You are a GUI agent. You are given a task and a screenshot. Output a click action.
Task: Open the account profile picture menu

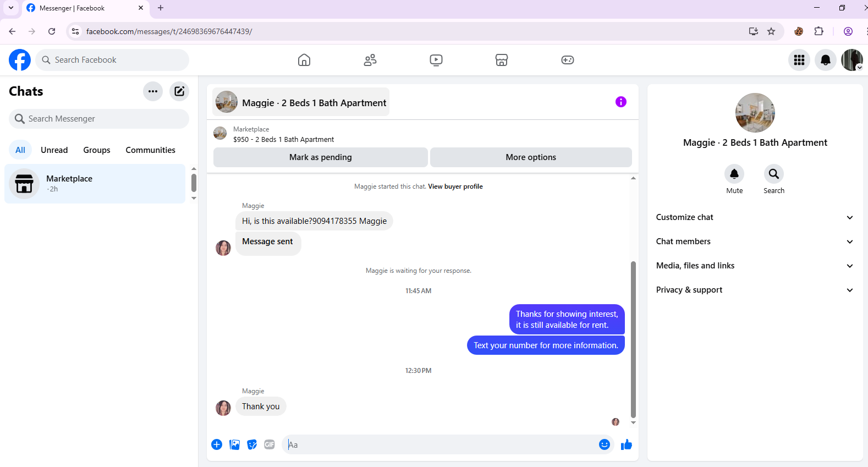[852, 60]
